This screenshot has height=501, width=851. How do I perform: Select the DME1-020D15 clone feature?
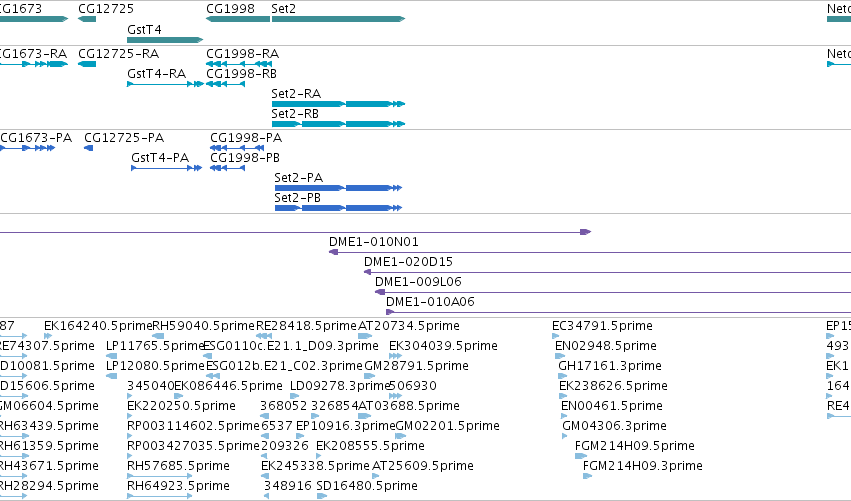(607, 272)
